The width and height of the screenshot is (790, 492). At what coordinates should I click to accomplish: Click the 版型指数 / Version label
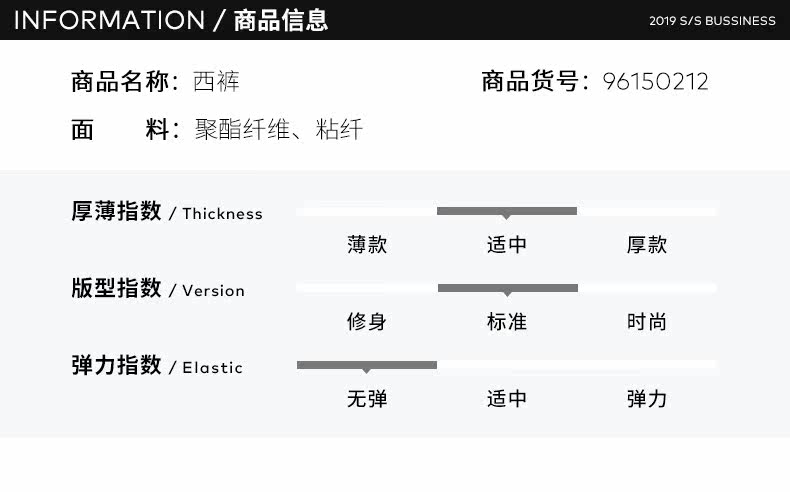pyautogui.click(x=157, y=289)
